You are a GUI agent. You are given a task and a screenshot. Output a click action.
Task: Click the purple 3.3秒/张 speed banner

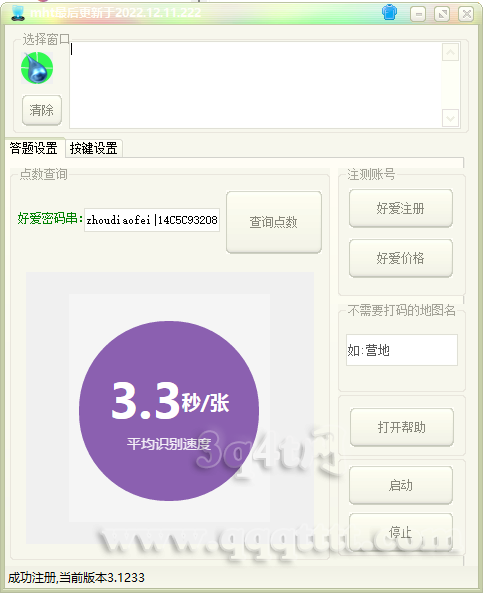pyautogui.click(x=169, y=411)
